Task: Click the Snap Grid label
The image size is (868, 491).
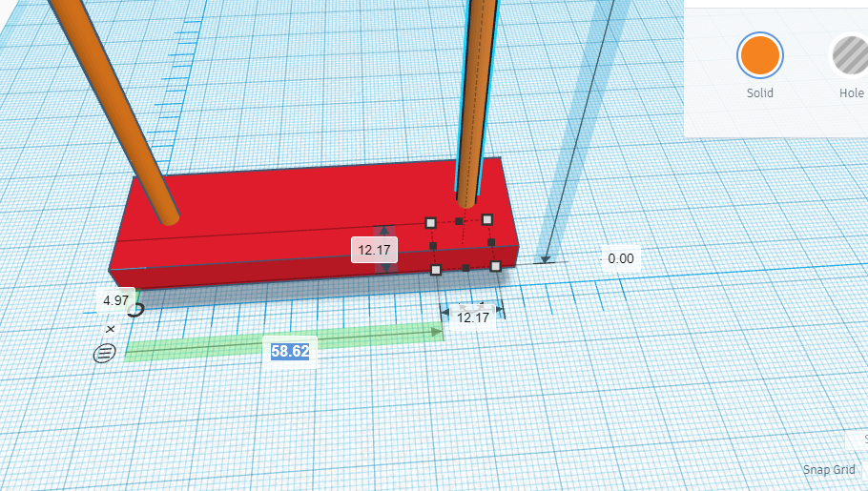Action: [x=829, y=469]
